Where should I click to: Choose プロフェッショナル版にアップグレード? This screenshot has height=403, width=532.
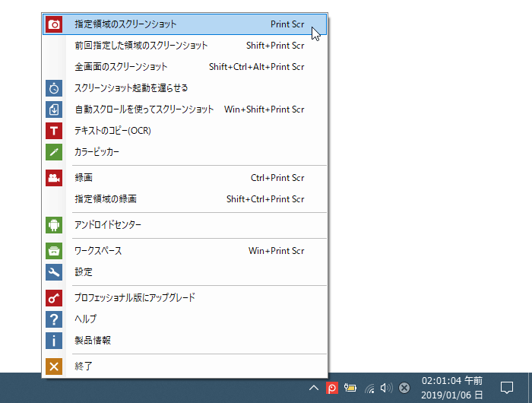pyautogui.click(x=185, y=298)
